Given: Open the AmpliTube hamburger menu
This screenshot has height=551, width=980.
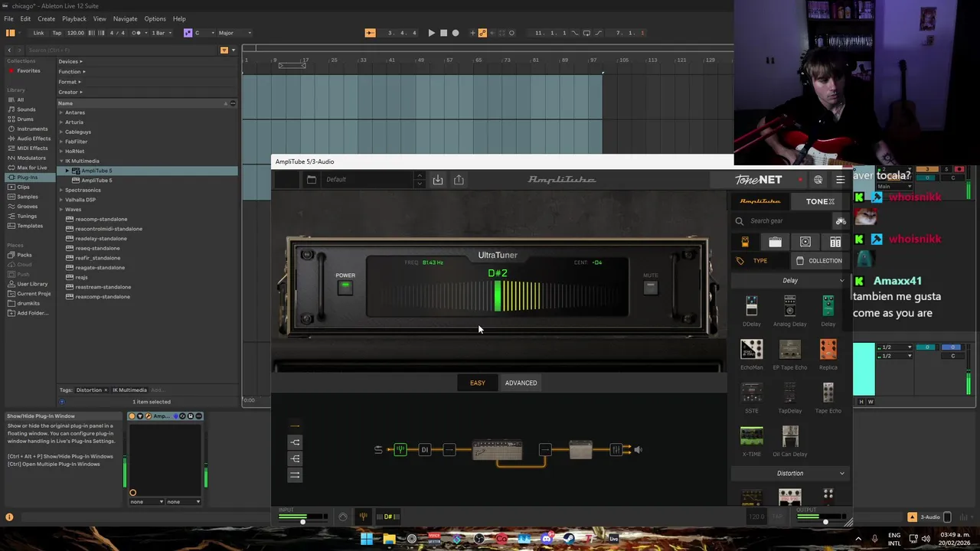Looking at the screenshot, I should pyautogui.click(x=841, y=180).
